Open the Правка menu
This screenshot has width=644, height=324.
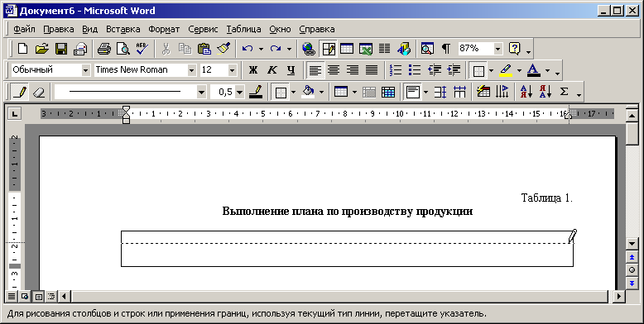(x=58, y=29)
